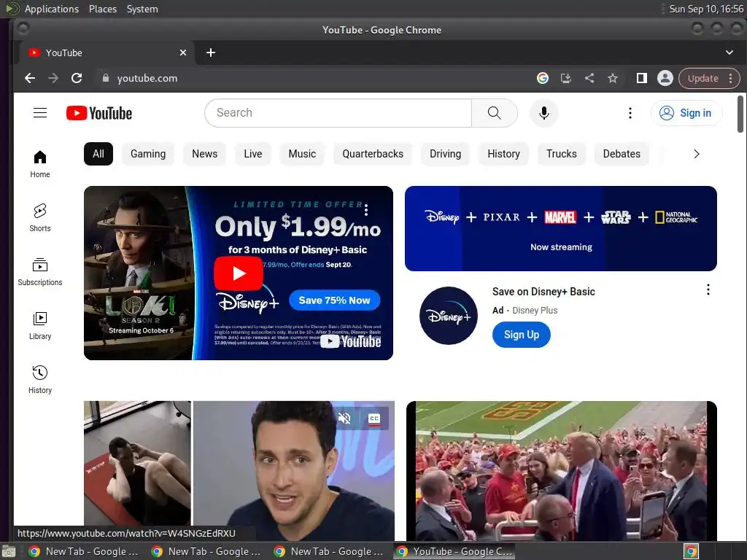747x560 pixels.
Task: Select the Debates chip
Action: [x=622, y=154]
